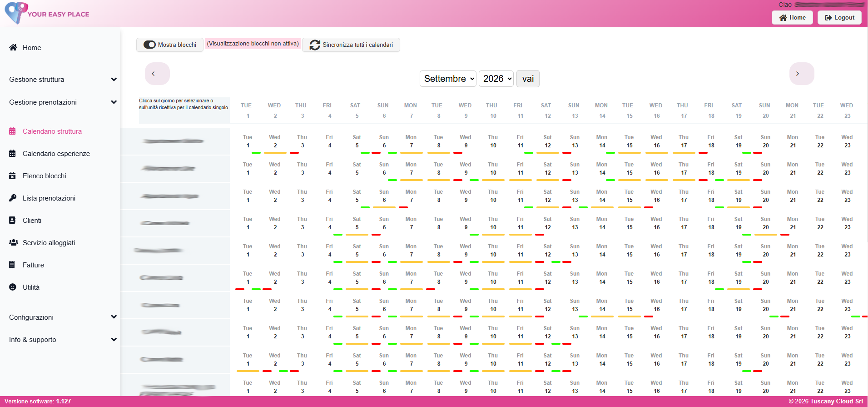Click Mon 7 in the second unit row
The width and height of the screenshot is (868, 407).
tap(411, 169)
